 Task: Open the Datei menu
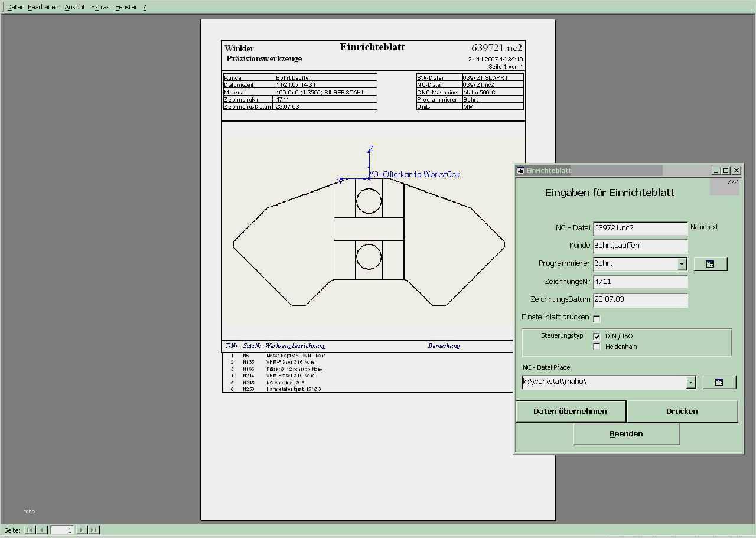[15, 7]
